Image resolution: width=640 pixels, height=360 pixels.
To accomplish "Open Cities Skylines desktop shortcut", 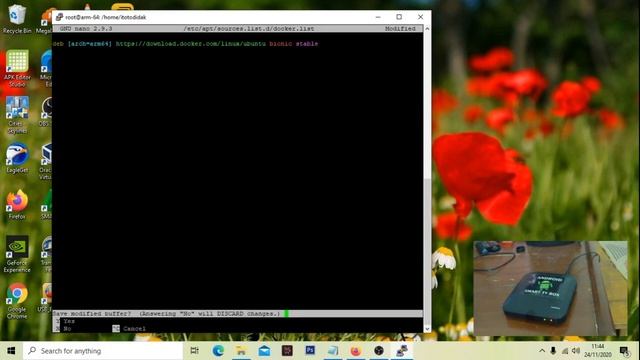I will tap(17, 116).
